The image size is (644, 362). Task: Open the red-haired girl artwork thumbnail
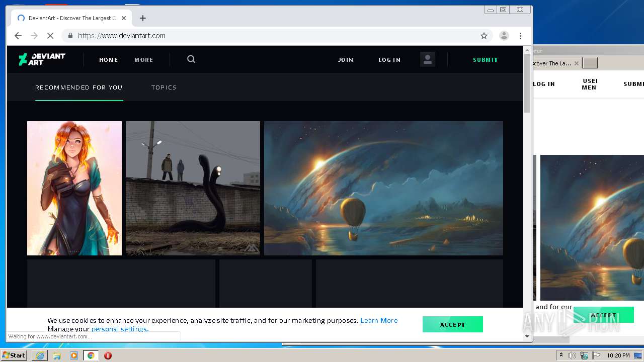tap(74, 188)
